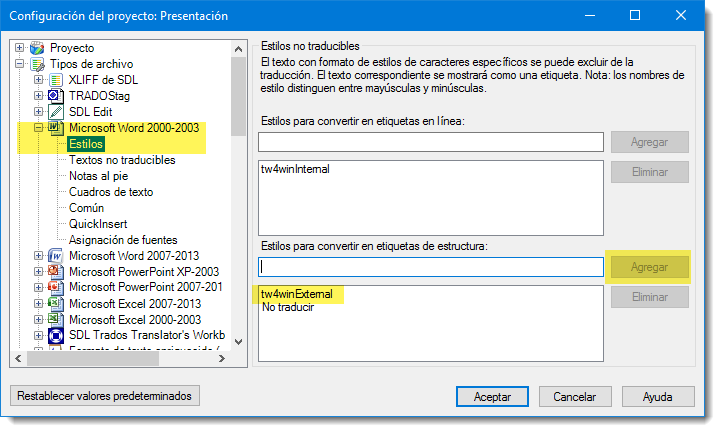Expand the Microsoft PowerPoint XP-2003 node
720x432 pixels.
click(x=39, y=271)
